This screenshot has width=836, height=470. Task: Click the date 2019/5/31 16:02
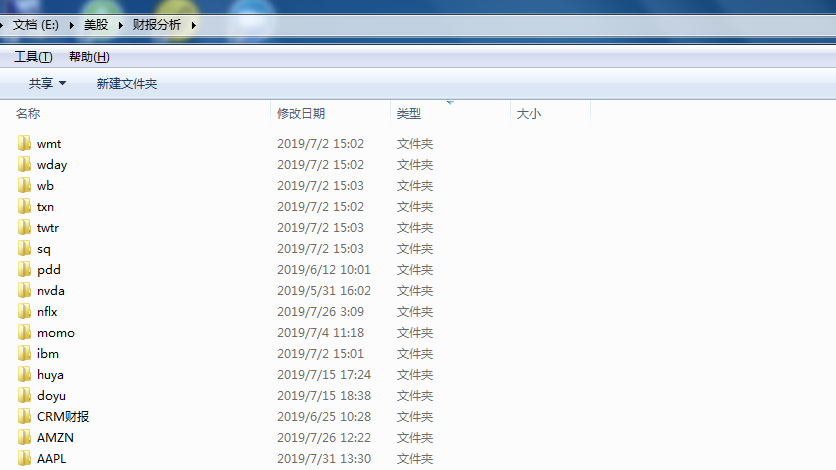click(324, 290)
